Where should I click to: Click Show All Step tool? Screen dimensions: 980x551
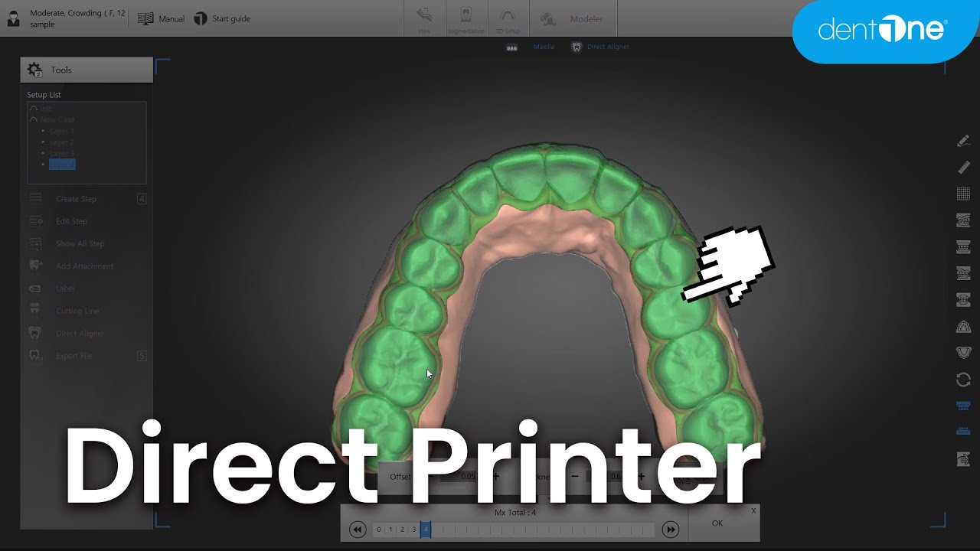tap(80, 243)
